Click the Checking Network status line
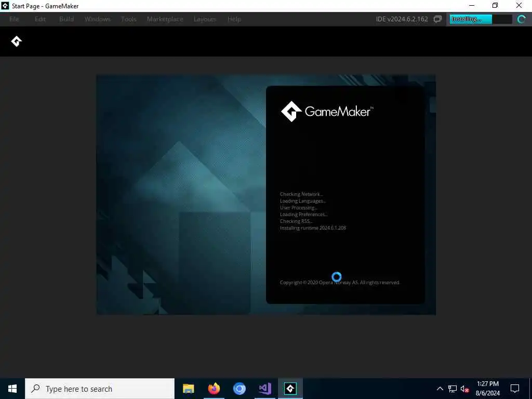Viewport: 532px width, 399px height. point(301,194)
